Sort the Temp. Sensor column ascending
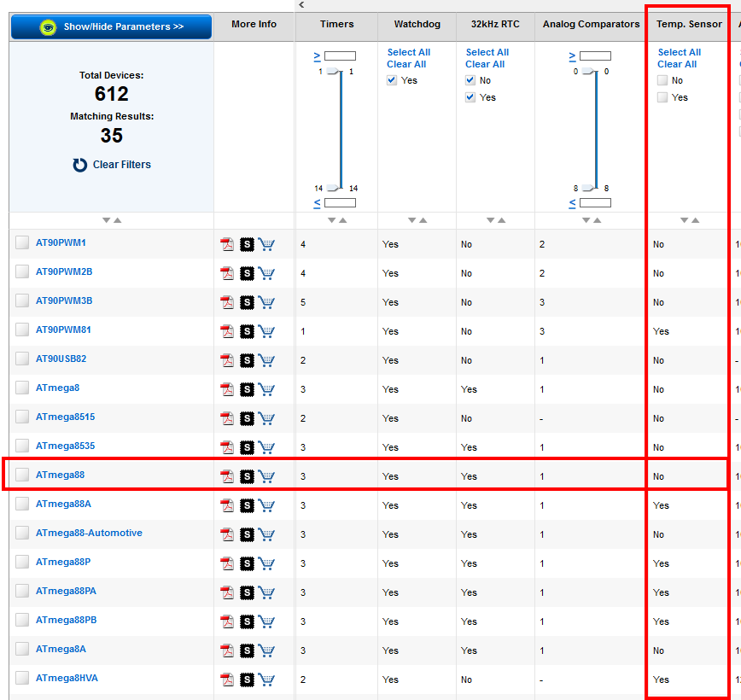Viewport: 741px width, 700px height. click(696, 220)
